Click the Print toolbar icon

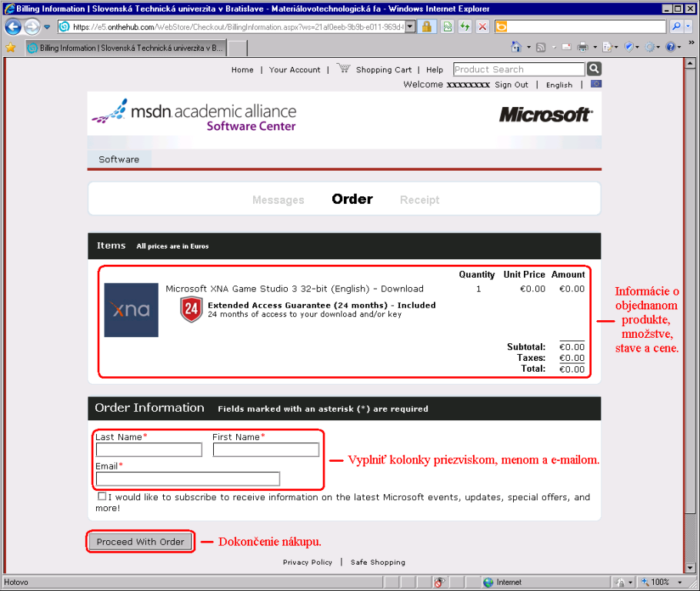click(582, 47)
